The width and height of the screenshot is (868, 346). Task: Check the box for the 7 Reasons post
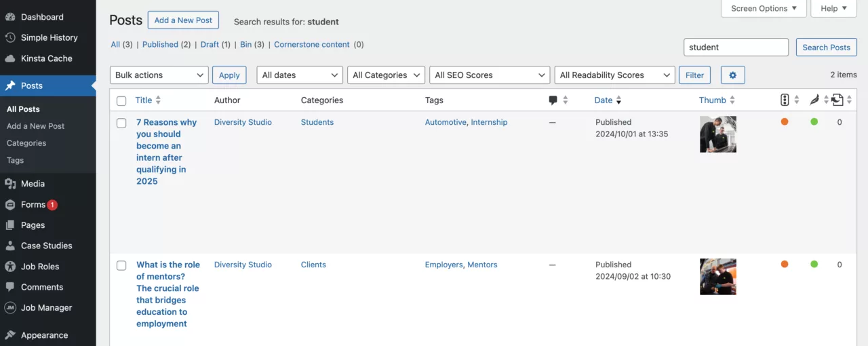click(x=121, y=123)
